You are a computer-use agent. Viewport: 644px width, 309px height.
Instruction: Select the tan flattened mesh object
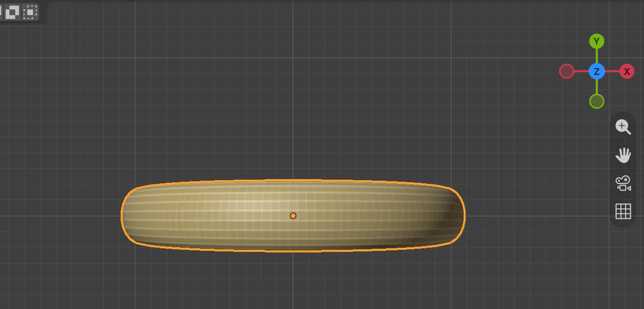coord(293,216)
